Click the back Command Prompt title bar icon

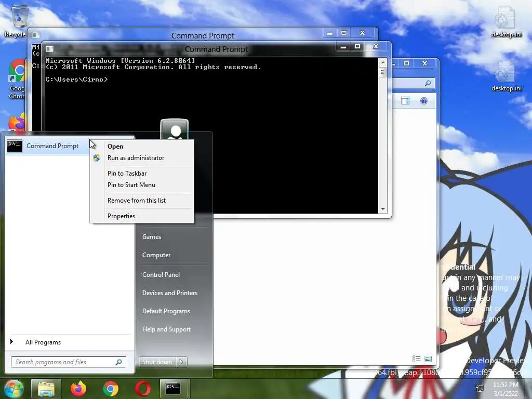(36, 35)
